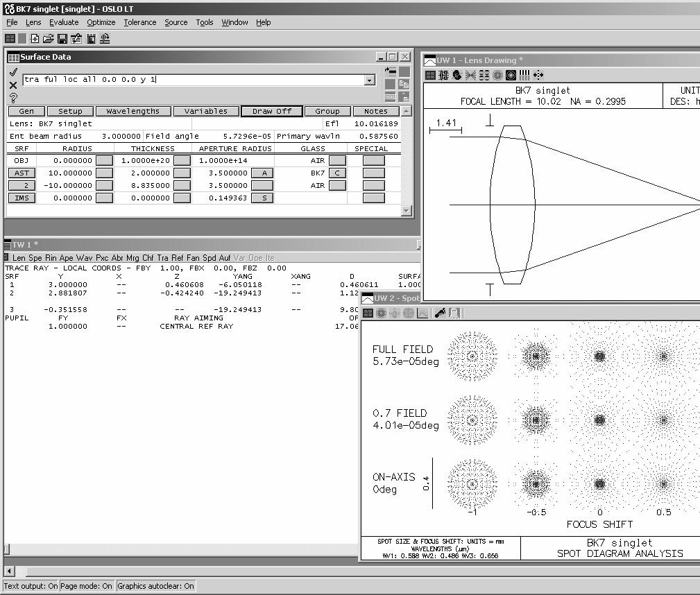Click the ghost icon in UW 2 toolbar
700x595 pixels.
[454, 313]
